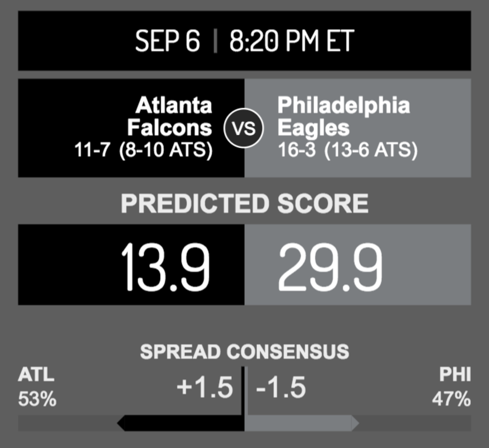Click the PREDICTED SCORE heading
489x448 pixels.
pos(244,204)
